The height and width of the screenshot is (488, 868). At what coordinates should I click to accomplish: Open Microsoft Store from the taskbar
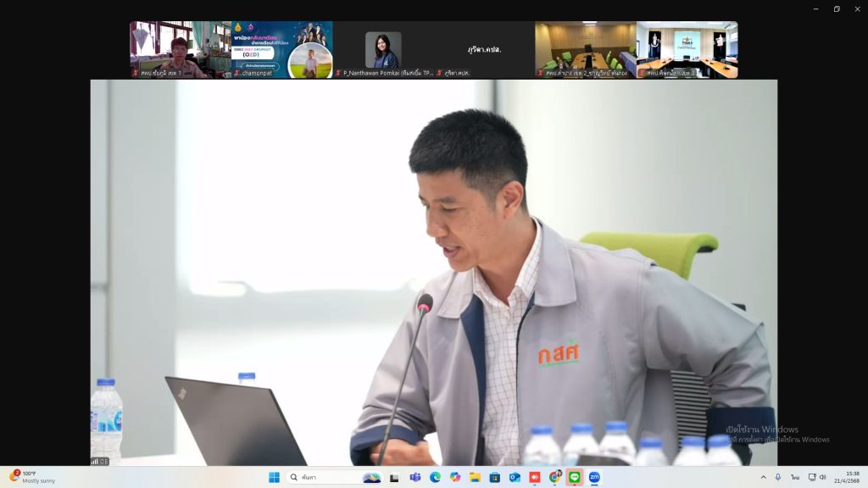click(x=495, y=478)
